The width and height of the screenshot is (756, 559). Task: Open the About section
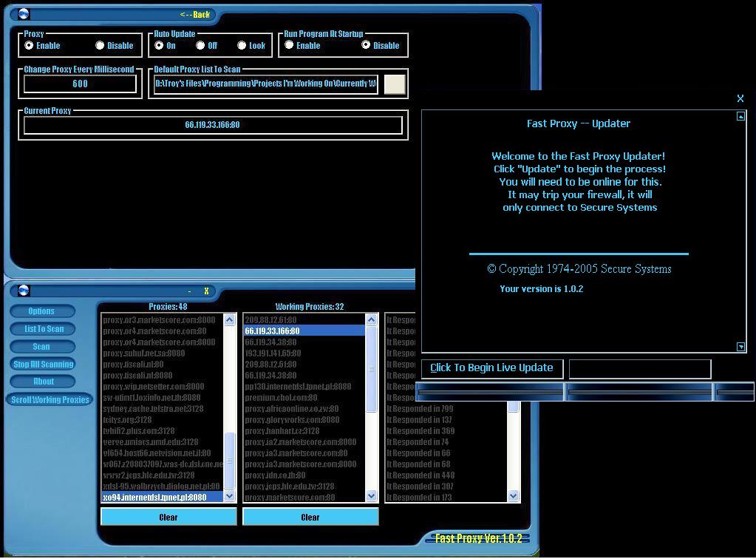pos(44,382)
